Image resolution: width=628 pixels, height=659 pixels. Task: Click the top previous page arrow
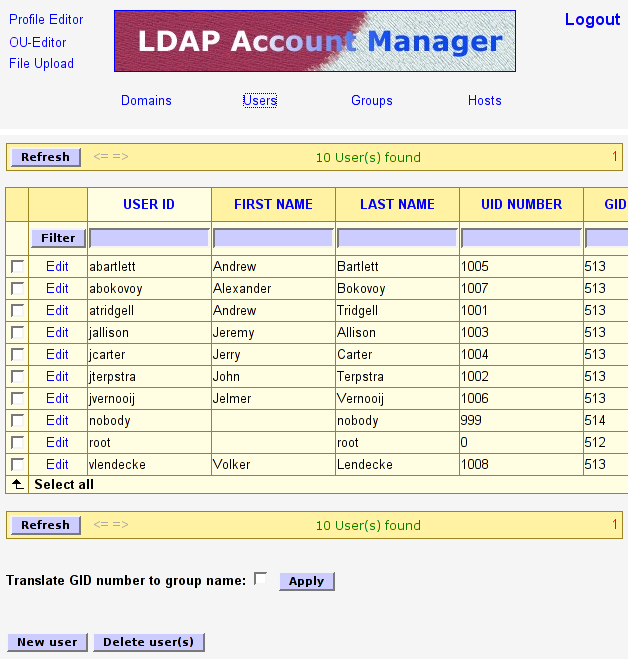coord(100,157)
